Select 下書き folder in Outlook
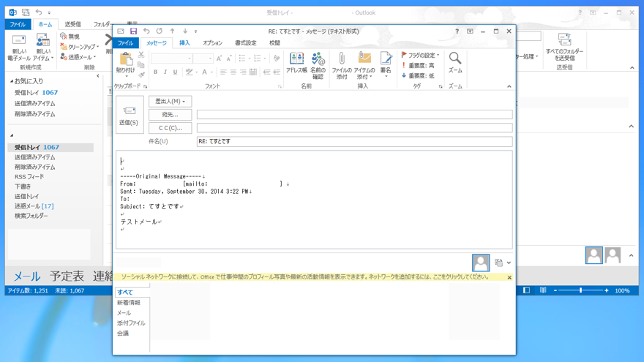 [x=23, y=186]
